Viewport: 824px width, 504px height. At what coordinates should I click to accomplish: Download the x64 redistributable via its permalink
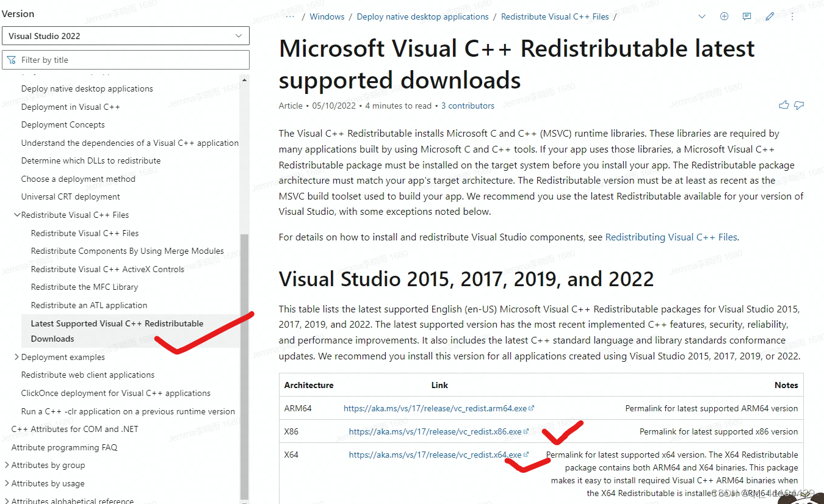point(435,455)
